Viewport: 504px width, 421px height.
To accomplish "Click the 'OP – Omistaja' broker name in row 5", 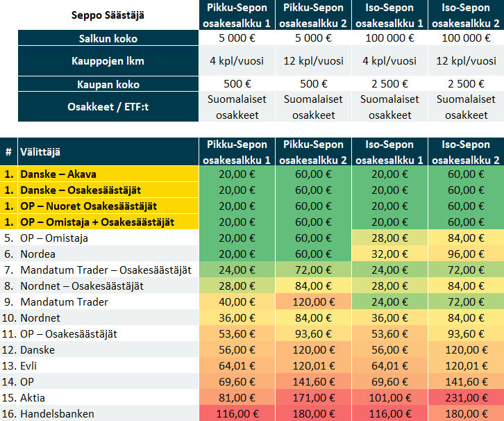I will coord(54,238).
